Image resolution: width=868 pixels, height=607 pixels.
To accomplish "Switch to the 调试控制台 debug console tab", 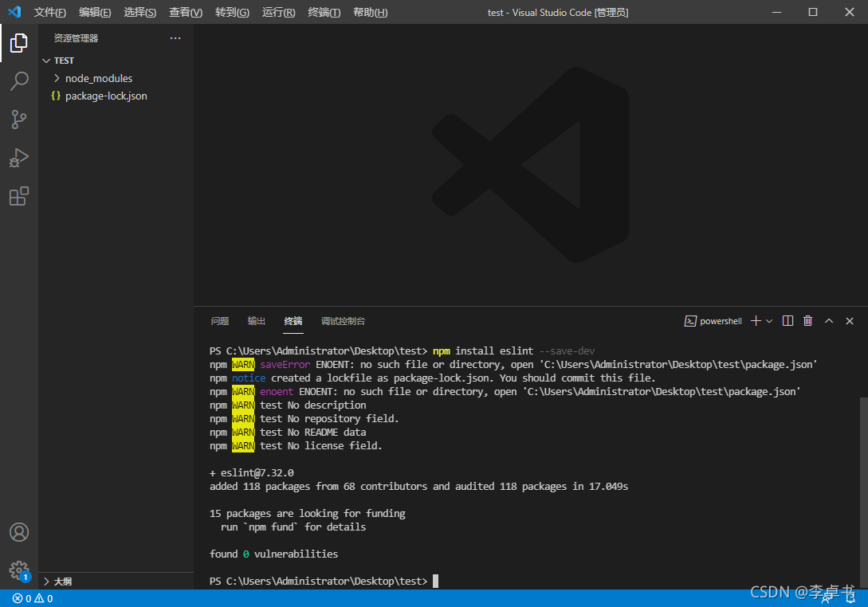I will 343,321.
